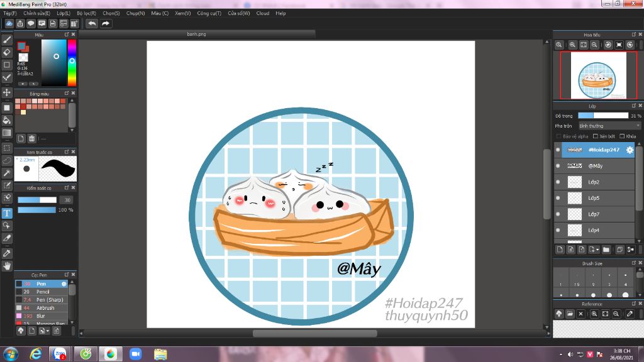This screenshot has height=362, width=644.
Task: Fit view to screen in navigator
Action: (583, 45)
